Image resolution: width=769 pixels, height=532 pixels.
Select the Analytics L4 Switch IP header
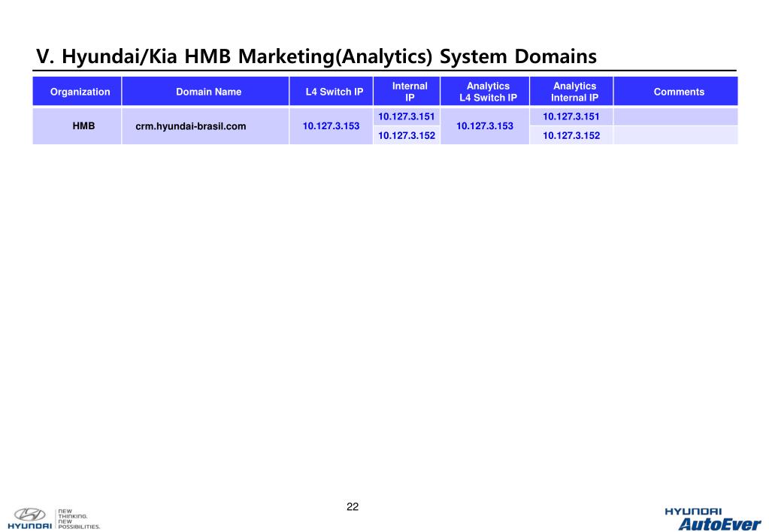[x=485, y=91]
